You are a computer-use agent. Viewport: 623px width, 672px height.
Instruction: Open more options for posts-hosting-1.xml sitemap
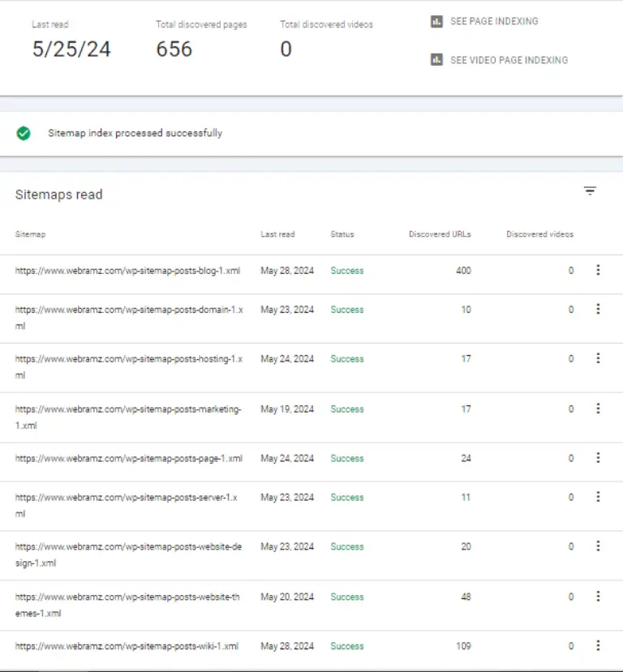(x=598, y=358)
